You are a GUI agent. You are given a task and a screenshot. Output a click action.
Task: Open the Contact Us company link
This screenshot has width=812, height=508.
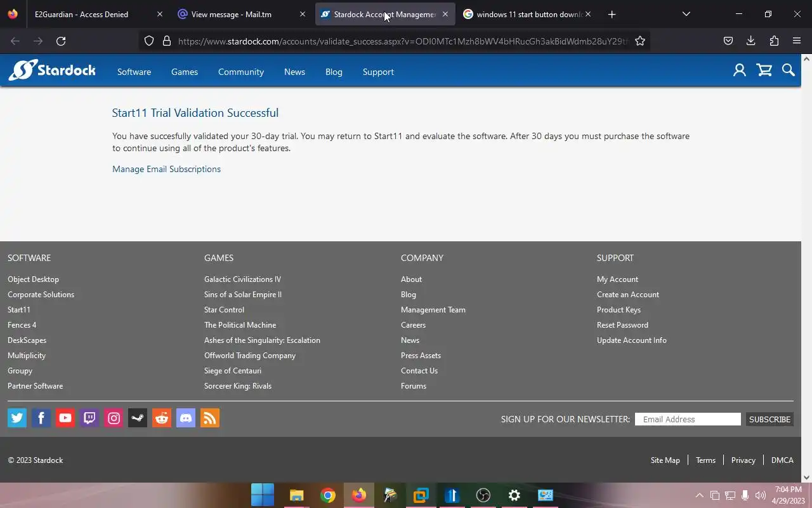click(x=419, y=371)
